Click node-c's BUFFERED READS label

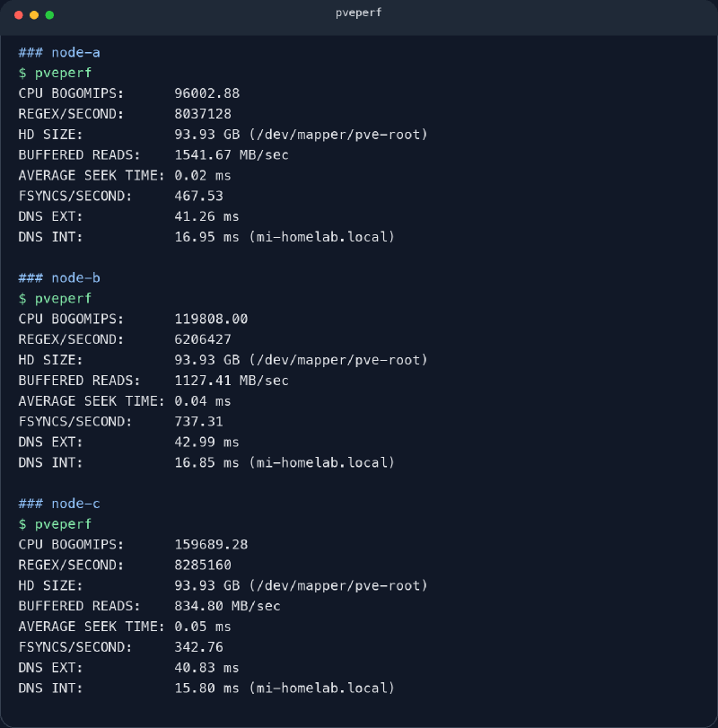(79, 606)
